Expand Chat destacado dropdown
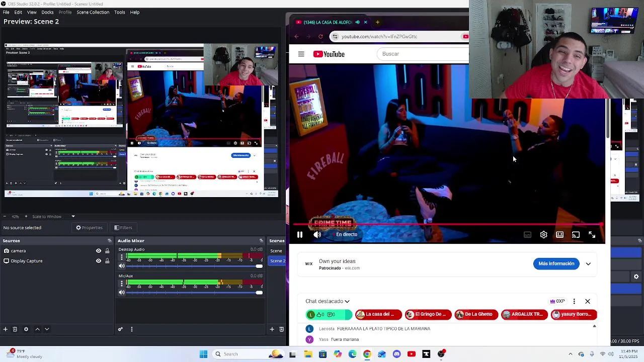The width and height of the screenshot is (644, 362). pos(328,302)
